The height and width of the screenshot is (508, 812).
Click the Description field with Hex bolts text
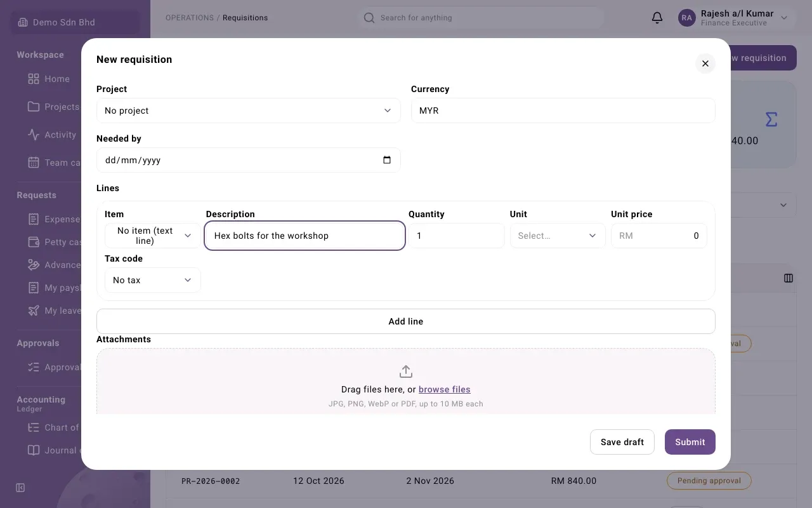coord(305,236)
